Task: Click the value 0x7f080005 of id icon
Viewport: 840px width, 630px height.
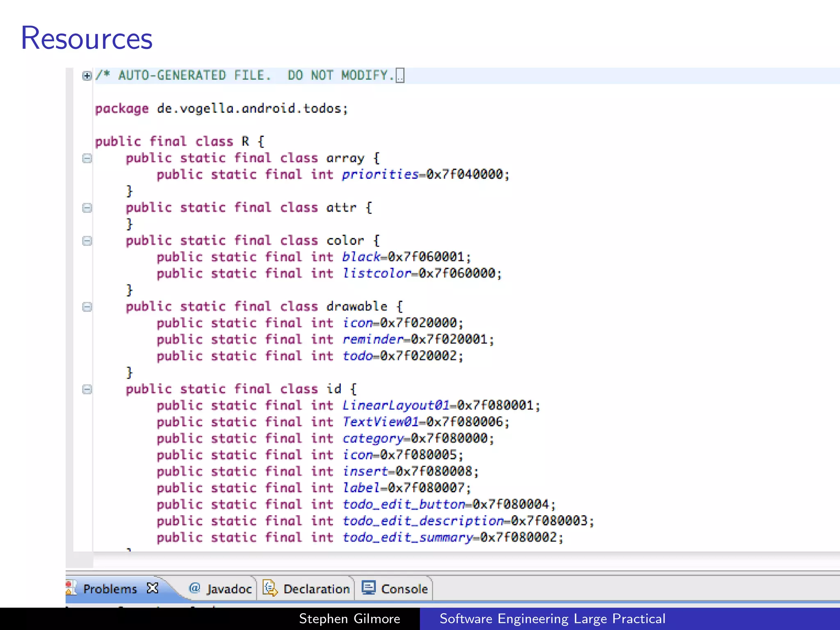Action: [418, 455]
